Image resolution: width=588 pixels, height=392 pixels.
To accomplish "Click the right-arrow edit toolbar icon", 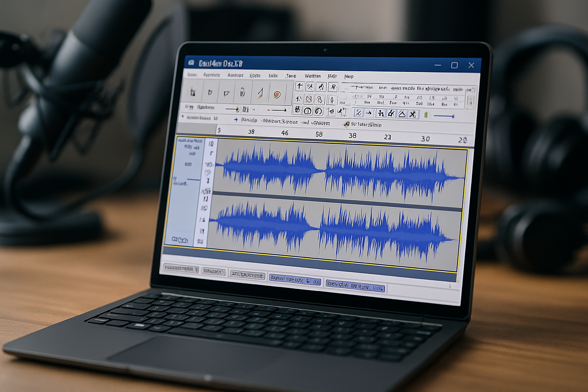I will pyautogui.click(x=369, y=113).
